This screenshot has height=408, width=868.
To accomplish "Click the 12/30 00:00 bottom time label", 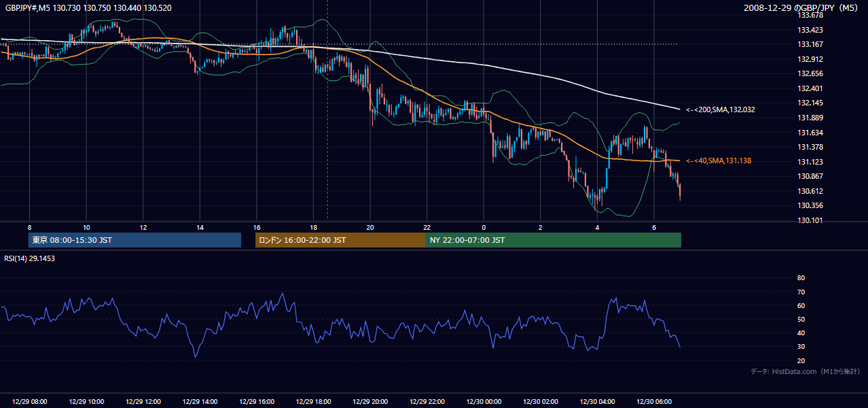I will [484, 402].
